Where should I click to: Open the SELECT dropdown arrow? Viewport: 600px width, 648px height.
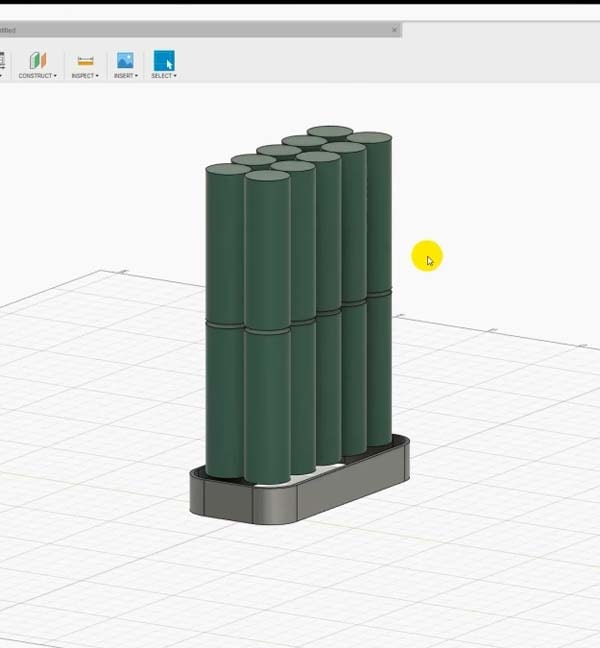[175, 76]
